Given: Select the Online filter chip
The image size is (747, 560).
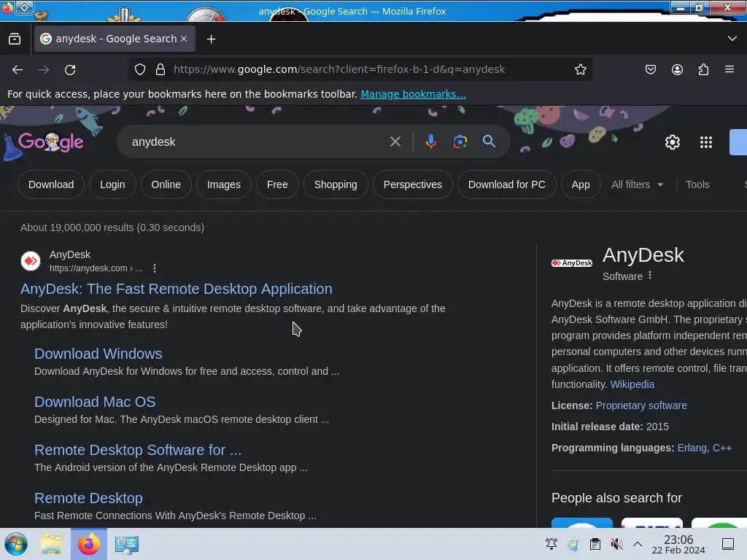Looking at the screenshot, I should [166, 184].
